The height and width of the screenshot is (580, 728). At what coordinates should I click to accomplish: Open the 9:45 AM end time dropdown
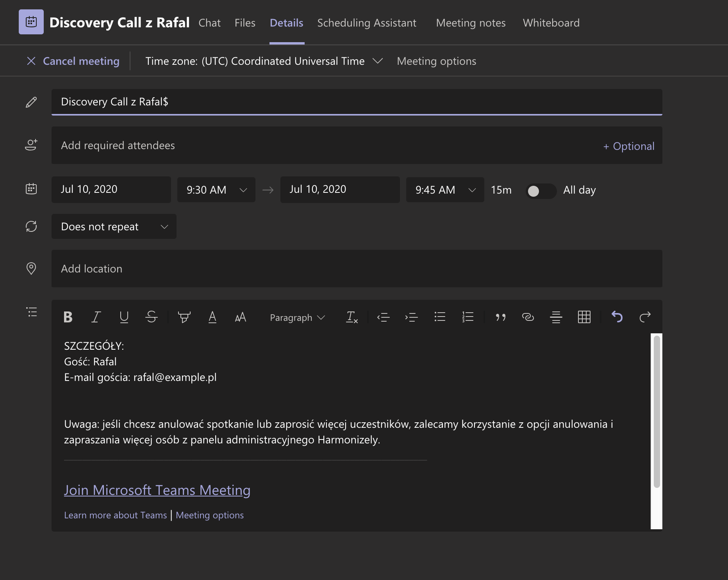(x=445, y=190)
